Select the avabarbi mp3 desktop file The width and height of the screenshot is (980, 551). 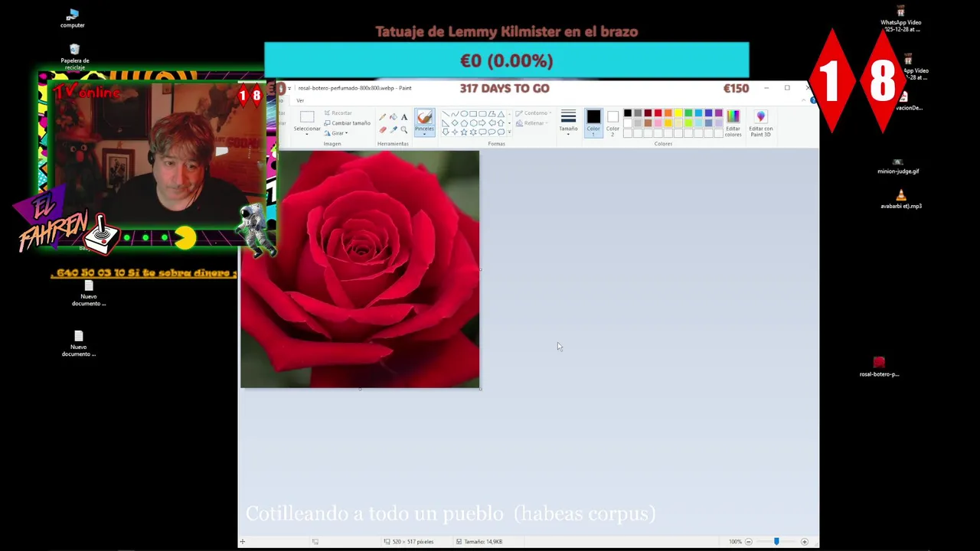[x=900, y=200]
